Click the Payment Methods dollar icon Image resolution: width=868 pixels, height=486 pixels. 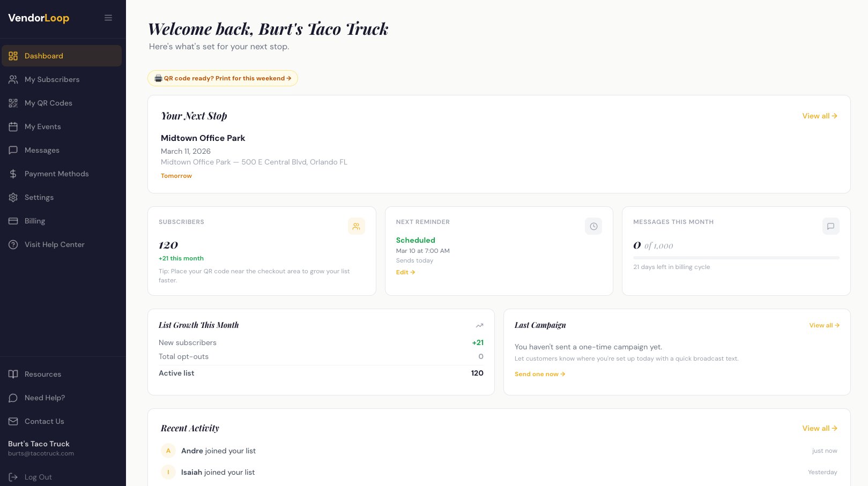point(13,174)
